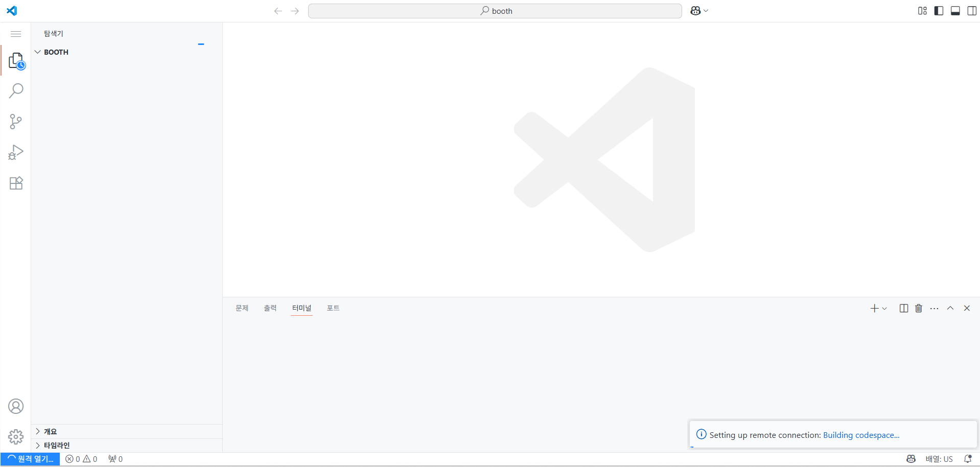Expand the 타임라인 timeline section
Image resolution: width=980 pixels, height=467 pixels.
point(126,446)
